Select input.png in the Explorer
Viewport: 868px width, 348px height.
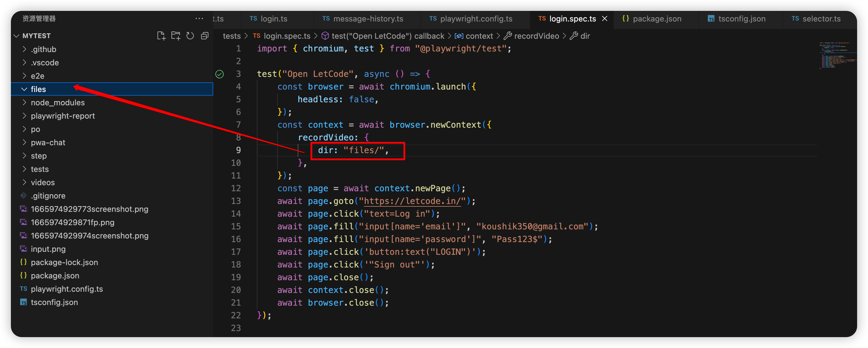tap(48, 249)
